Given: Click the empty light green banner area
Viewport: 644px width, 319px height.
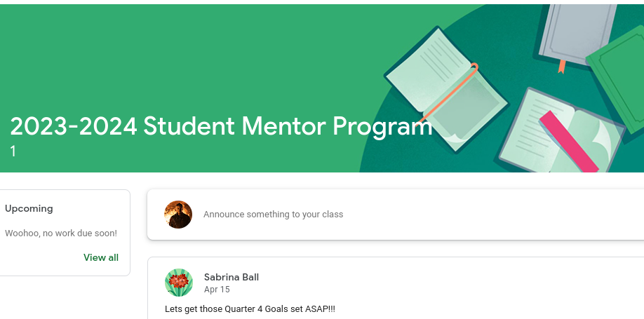Looking at the screenshot, I should click(175, 56).
